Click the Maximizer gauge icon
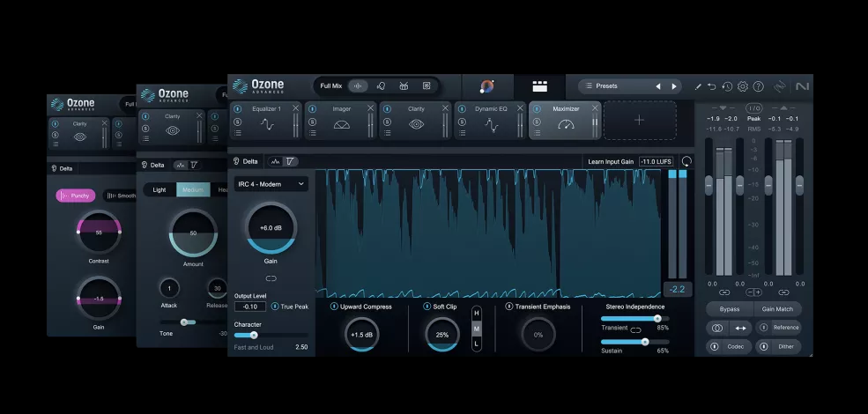The width and height of the screenshot is (868, 414). 566,124
